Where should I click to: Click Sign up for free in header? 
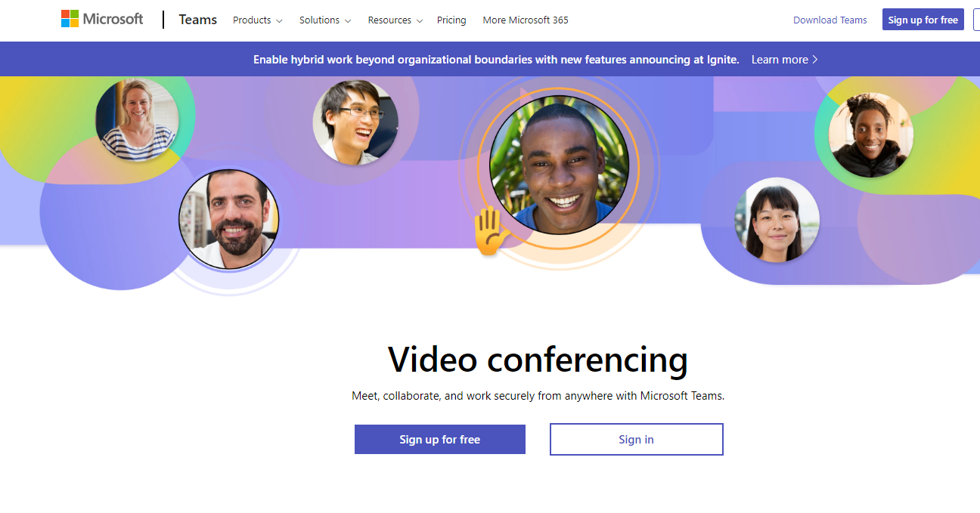(x=923, y=20)
